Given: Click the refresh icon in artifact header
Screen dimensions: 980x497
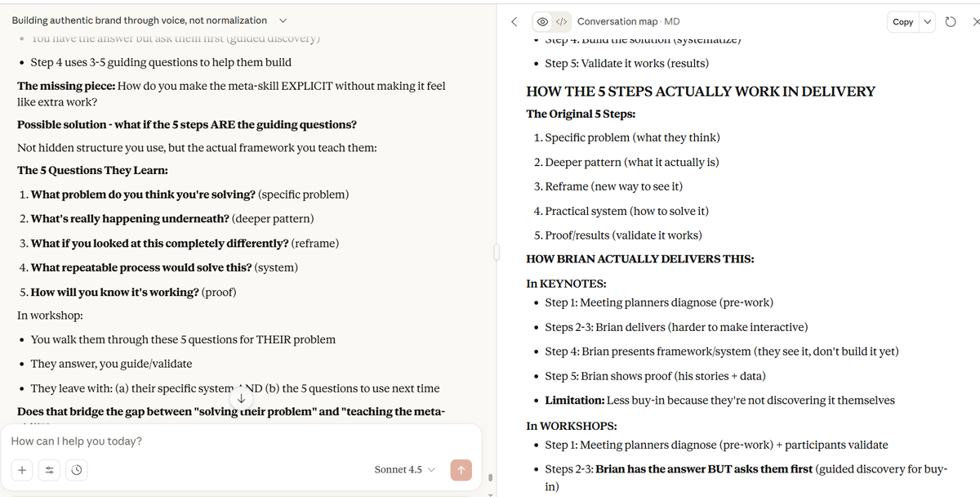Looking at the screenshot, I should 951,22.
